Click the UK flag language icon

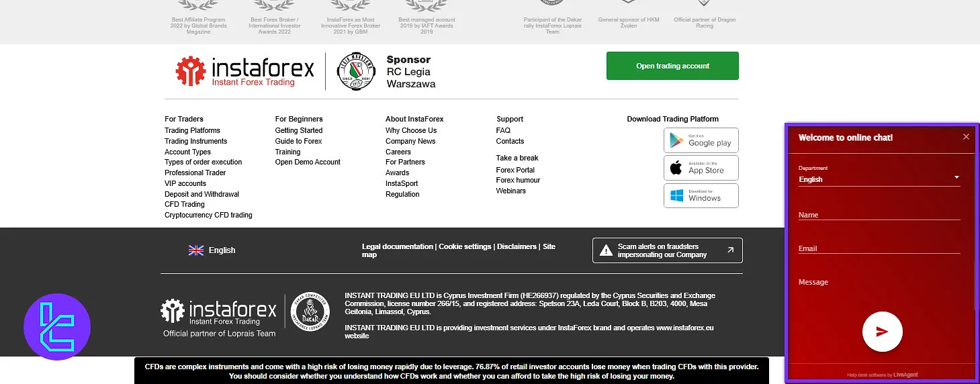pos(196,250)
